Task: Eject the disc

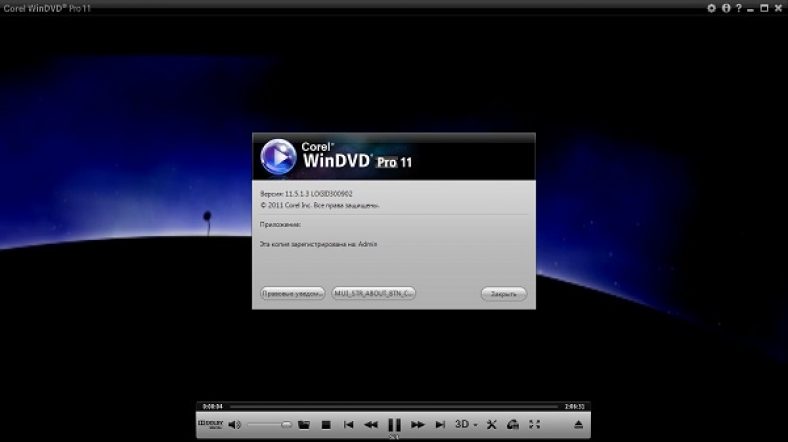Action: [x=578, y=424]
